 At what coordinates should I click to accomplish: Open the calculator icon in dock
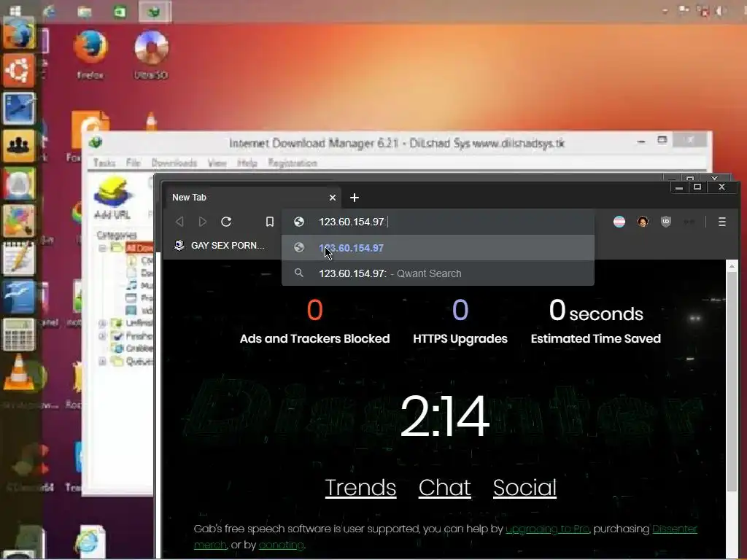(x=19, y=334)
